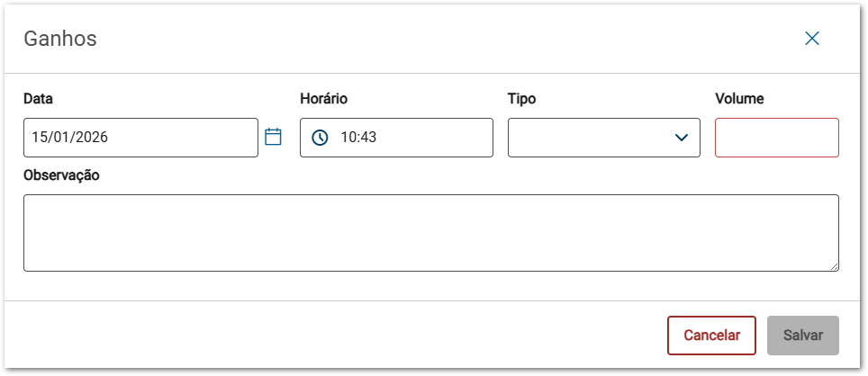Click the Data field label
The width and height of the screenshot is (868, 376).
38,99
